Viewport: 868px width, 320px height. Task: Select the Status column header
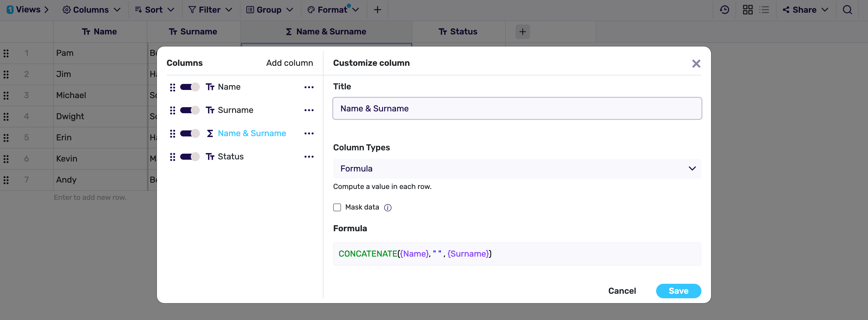458,32
